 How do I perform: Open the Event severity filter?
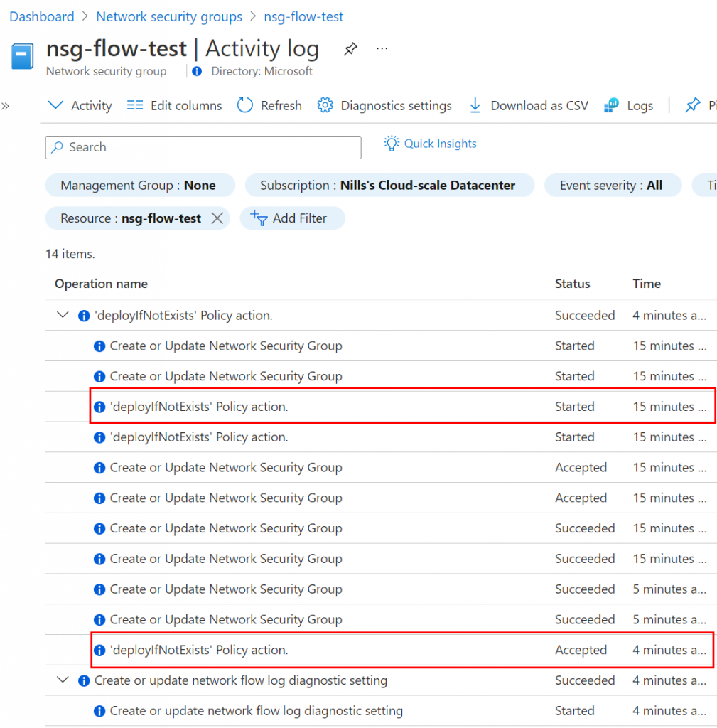coord(611,186)
